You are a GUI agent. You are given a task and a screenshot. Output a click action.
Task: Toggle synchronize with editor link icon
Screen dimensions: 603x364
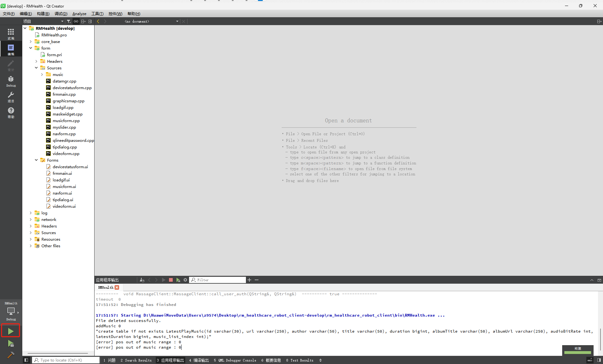coord(76,21)
